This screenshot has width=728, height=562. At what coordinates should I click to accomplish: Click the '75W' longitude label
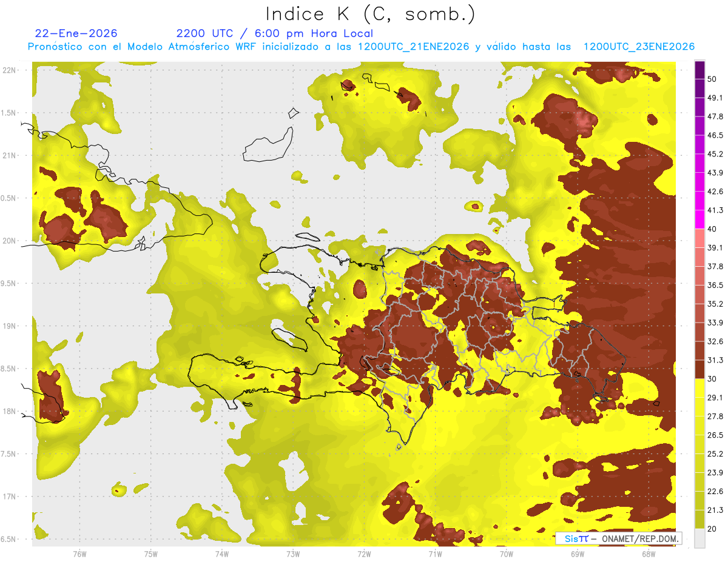(x=150, y=554)
